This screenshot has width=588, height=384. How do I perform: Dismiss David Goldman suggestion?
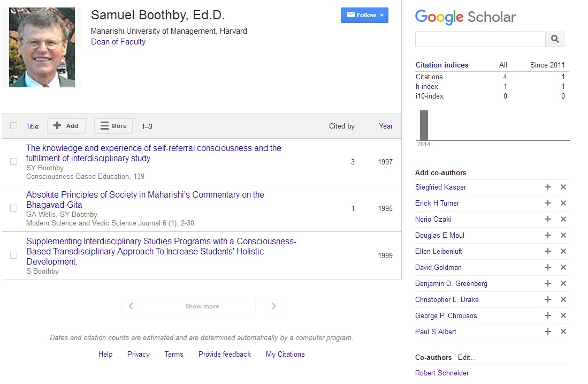coord(563,267)
